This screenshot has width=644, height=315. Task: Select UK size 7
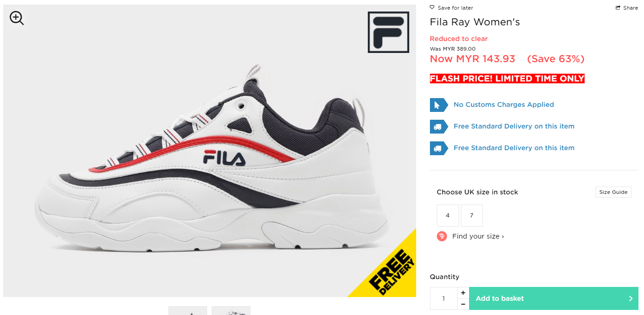pyautogui.click(x=472, y=216)
